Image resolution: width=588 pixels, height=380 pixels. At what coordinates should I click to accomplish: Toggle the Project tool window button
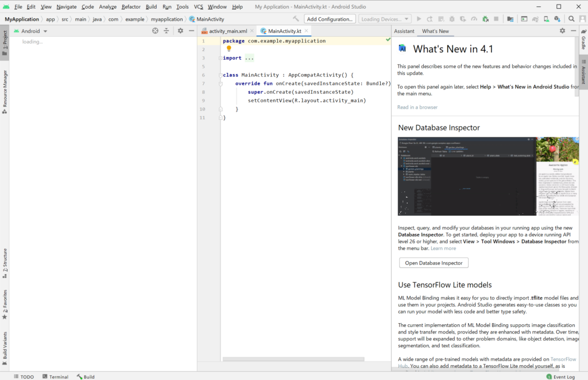click(5, 43)
